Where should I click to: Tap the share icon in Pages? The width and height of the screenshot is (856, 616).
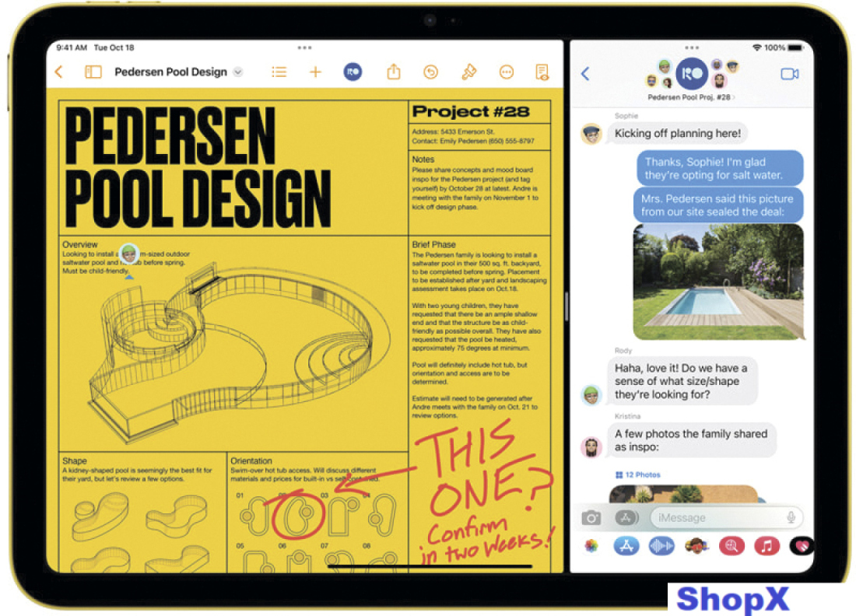pyautogui.click(x=394, y=72)
